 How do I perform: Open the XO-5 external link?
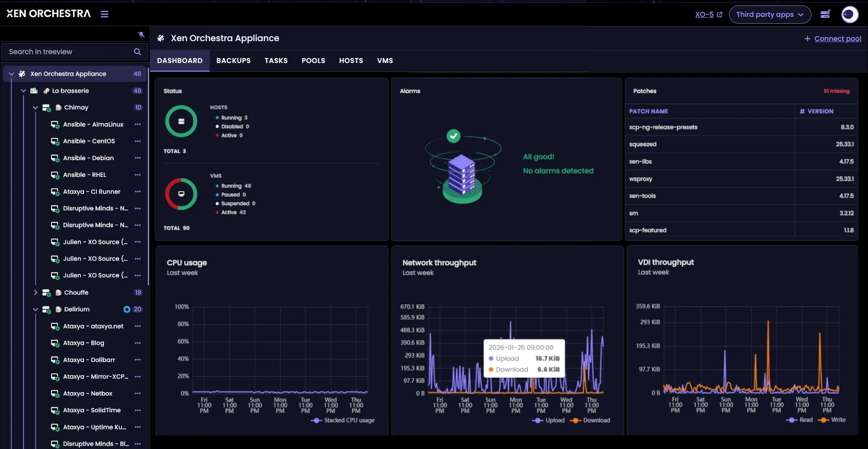click(708, 14)
